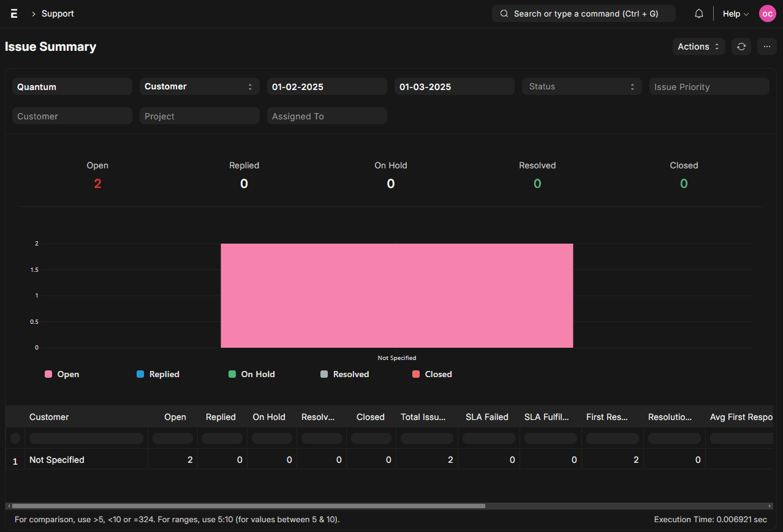
Task: Open the Actions dropdown
Action: point(698,47)
